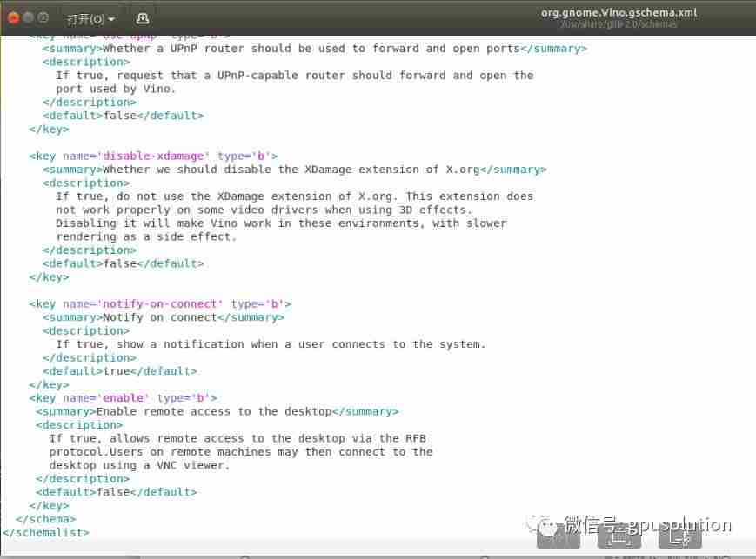Click line 'If true, show a notification when a user connects'
Image resolution: width=756 pixels, height=559 pixels.
coord(271,344)
